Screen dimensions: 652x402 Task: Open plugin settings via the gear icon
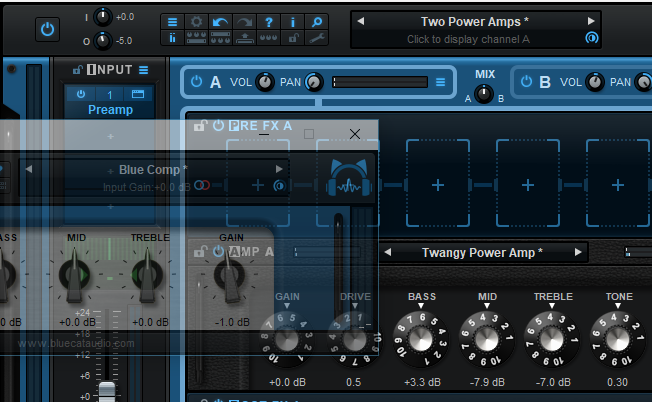click(x=196, y=22)
